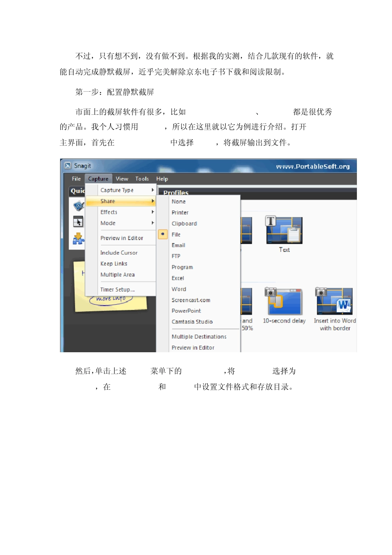Screen dimensions: 392x555
Task: Expand the Effects submenu
Action: [121, 212]
